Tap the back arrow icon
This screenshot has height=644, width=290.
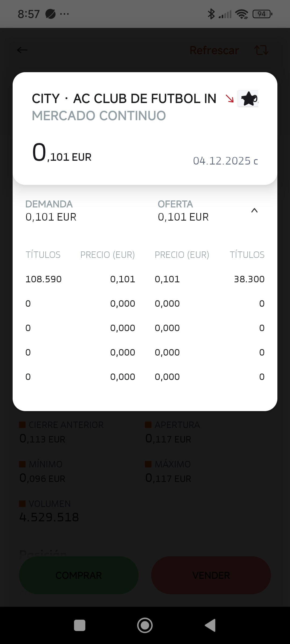coord(22,50)
